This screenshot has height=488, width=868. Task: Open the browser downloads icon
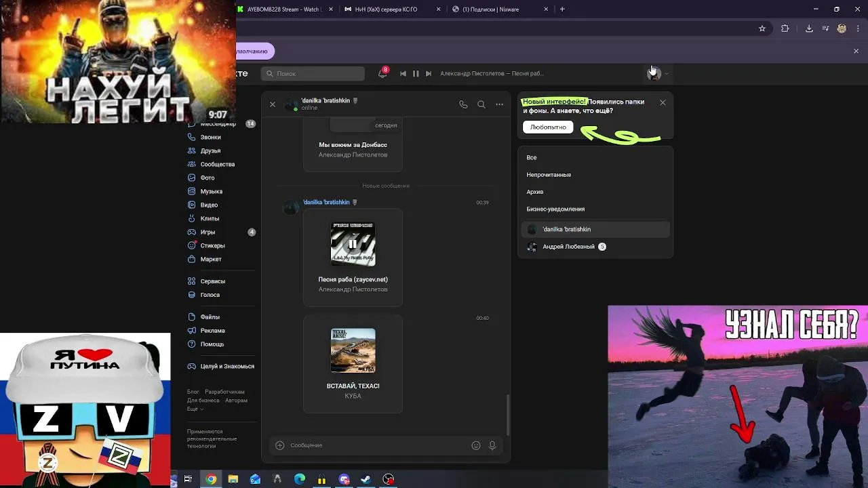click(809, 28)
